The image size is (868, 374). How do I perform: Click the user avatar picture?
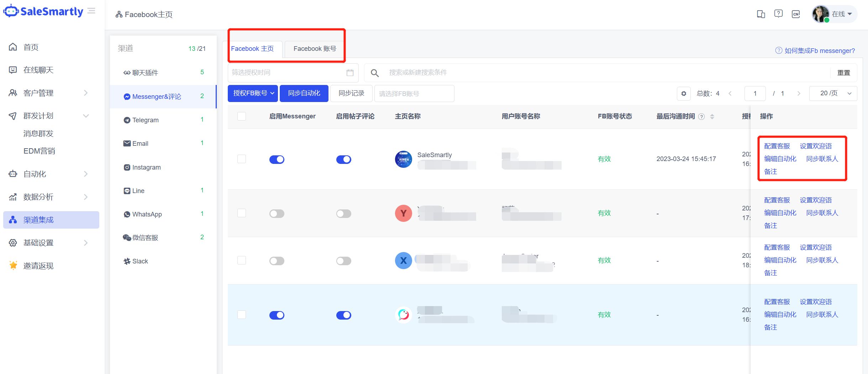[x=820, y=14]
